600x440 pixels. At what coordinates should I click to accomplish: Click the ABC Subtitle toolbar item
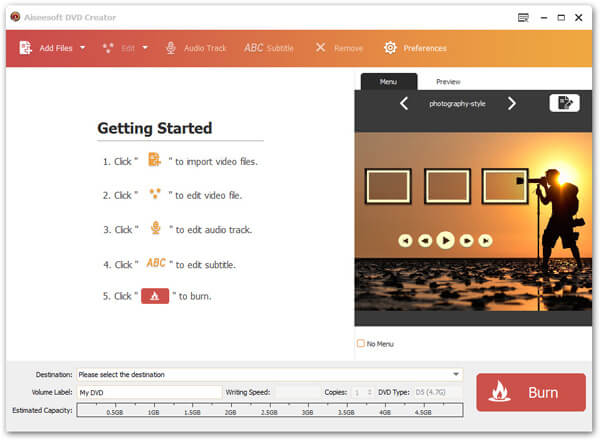(x=269, y=48)
